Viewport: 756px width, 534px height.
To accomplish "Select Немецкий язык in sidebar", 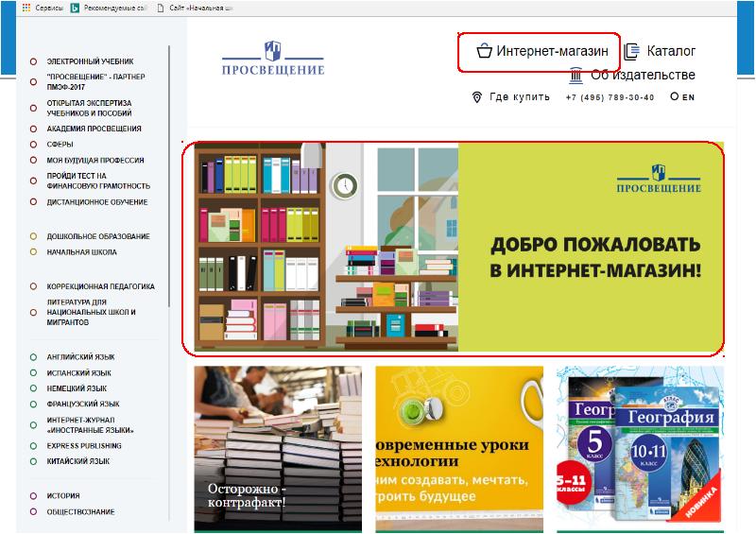I will point(77,388).
